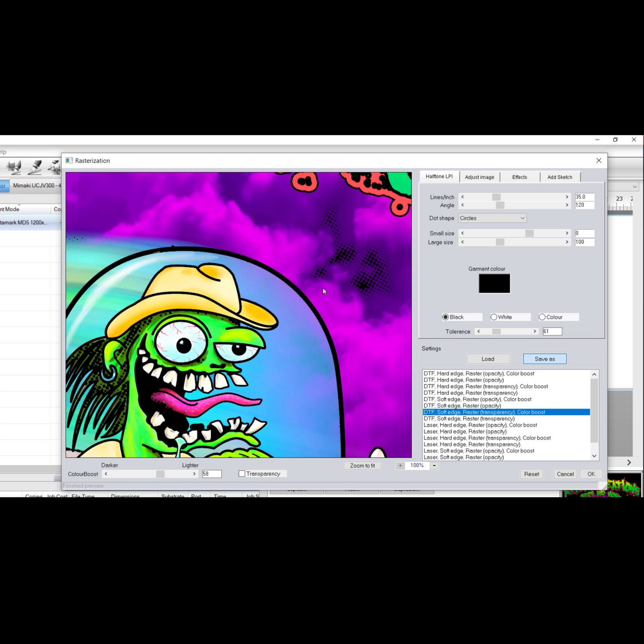Viewport: 644px width, 644px height.
Task: Restore down the main application window
Action: point(615,140)
